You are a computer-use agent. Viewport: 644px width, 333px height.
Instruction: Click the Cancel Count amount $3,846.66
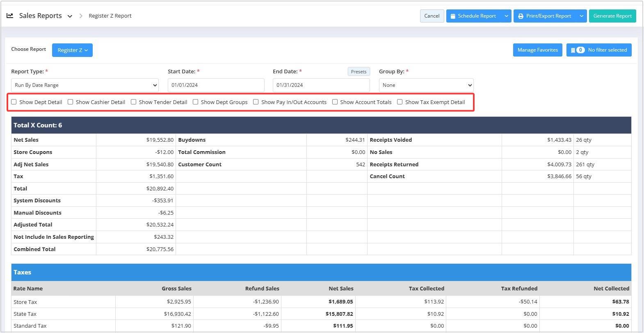click(559, 177)
